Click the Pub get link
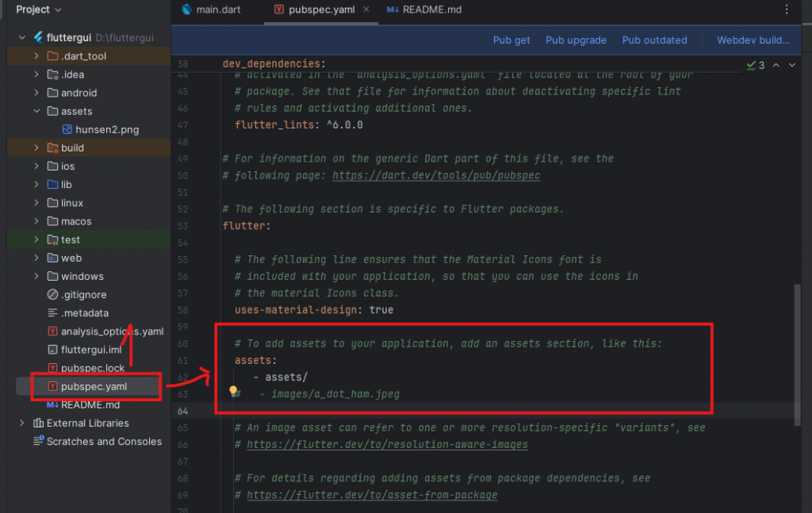812x513 pixels. pos(511,40)
